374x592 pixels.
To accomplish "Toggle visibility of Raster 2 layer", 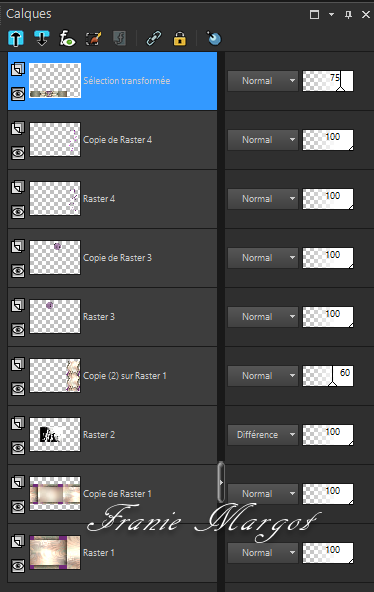I will click(18, 448).
